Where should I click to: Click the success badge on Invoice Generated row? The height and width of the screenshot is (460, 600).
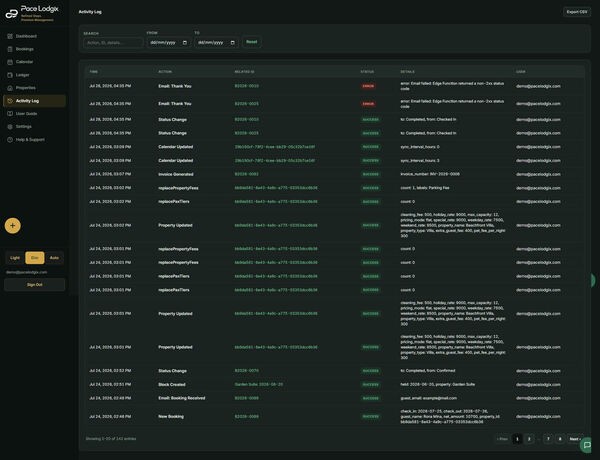point(370,174)
